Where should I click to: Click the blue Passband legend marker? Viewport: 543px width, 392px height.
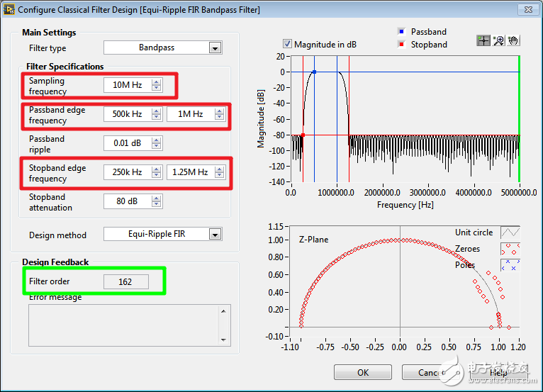click(401, 32)
